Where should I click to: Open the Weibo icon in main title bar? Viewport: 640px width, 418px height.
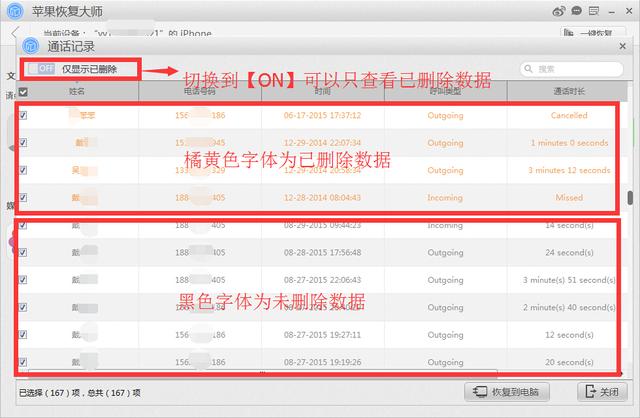[559, 11]
